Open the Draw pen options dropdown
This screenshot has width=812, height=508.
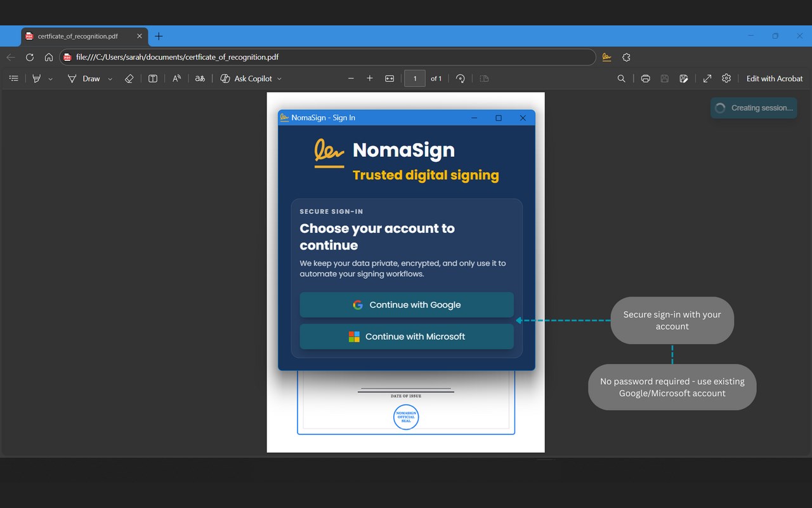click(110, 79)
